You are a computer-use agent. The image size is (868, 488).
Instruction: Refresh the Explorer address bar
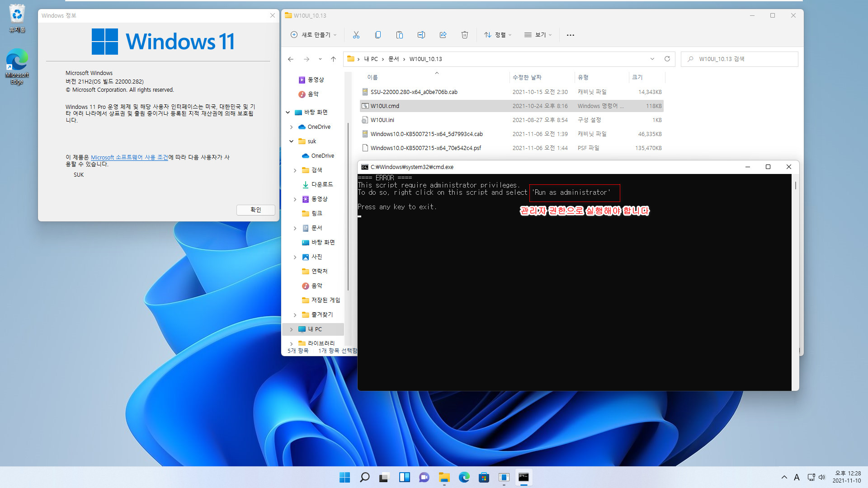[x=667, y=59]
